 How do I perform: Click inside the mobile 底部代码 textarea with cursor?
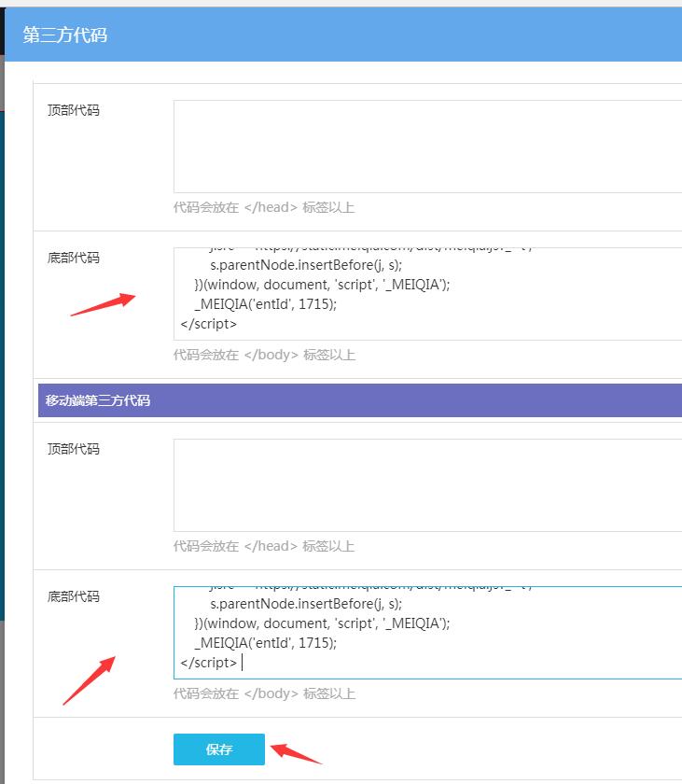(x=427, y=633)
